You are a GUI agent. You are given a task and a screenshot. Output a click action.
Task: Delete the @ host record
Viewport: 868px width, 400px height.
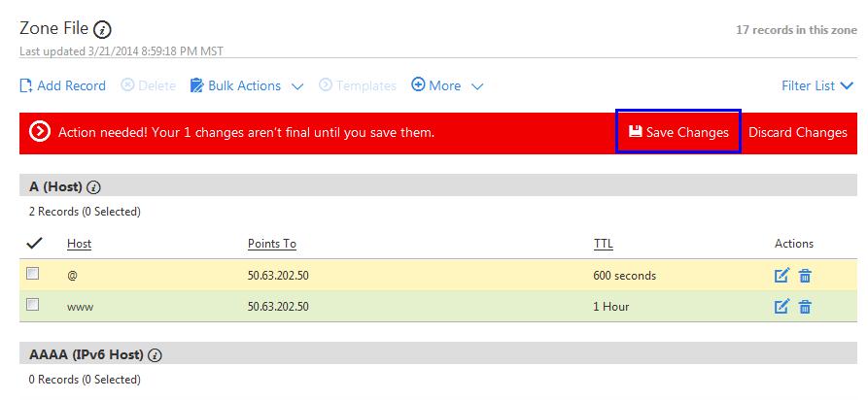click(805, 276)
